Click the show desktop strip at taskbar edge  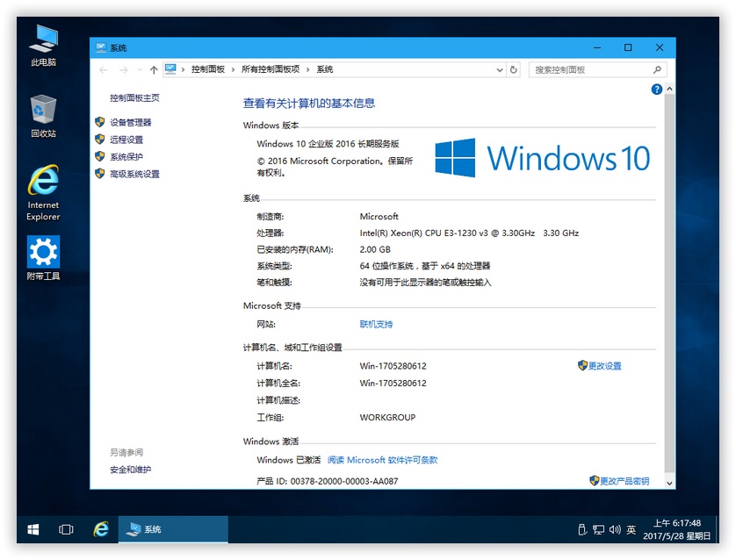[x=718, y=529]
